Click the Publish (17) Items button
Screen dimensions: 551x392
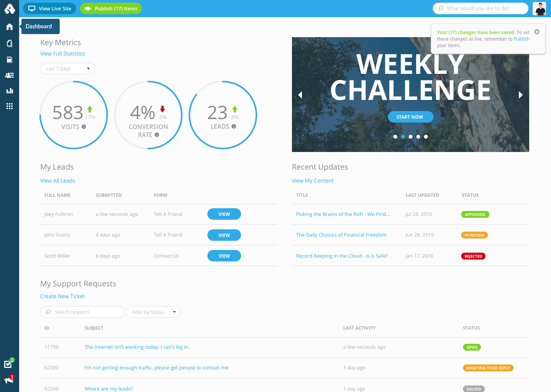coord(111,8)
